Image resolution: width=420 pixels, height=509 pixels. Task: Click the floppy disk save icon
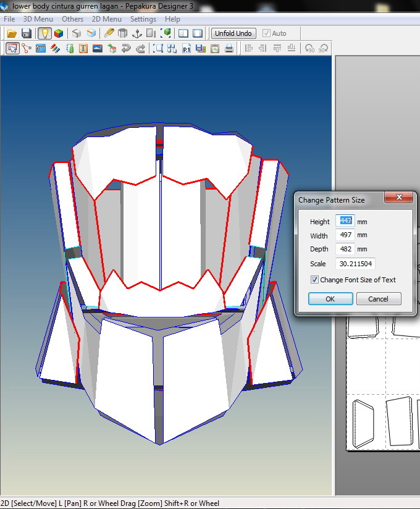pos(27,33)
